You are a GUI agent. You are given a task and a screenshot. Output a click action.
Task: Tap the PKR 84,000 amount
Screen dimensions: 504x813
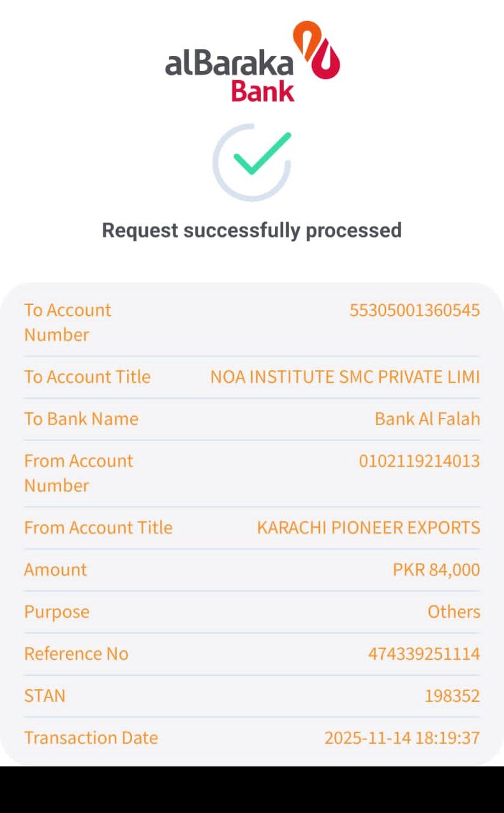(436, 569)
